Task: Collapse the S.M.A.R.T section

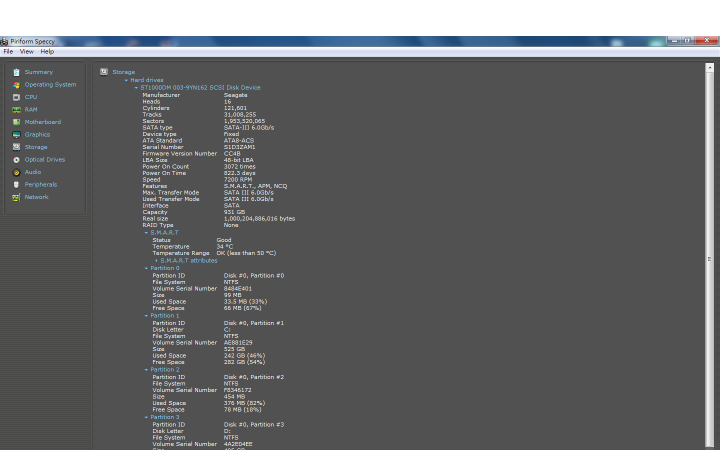Action: tap(146, 232)
